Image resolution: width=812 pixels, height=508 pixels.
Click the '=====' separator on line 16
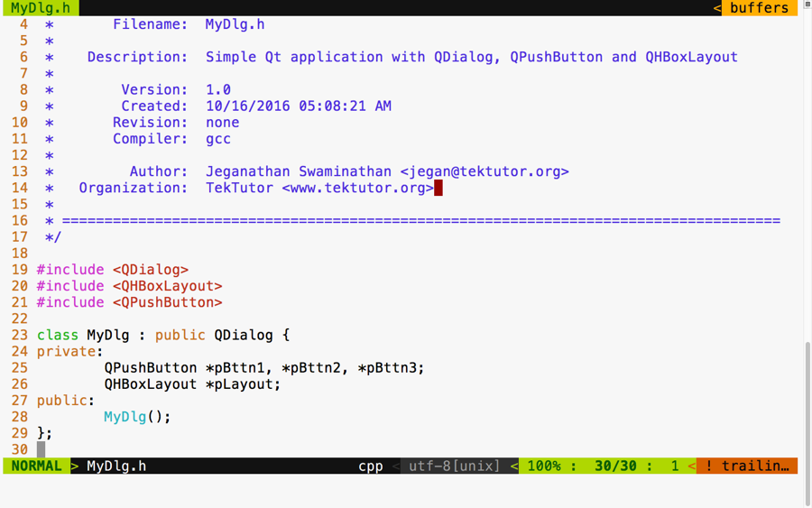pyautogui.click(x=421, y=220)
